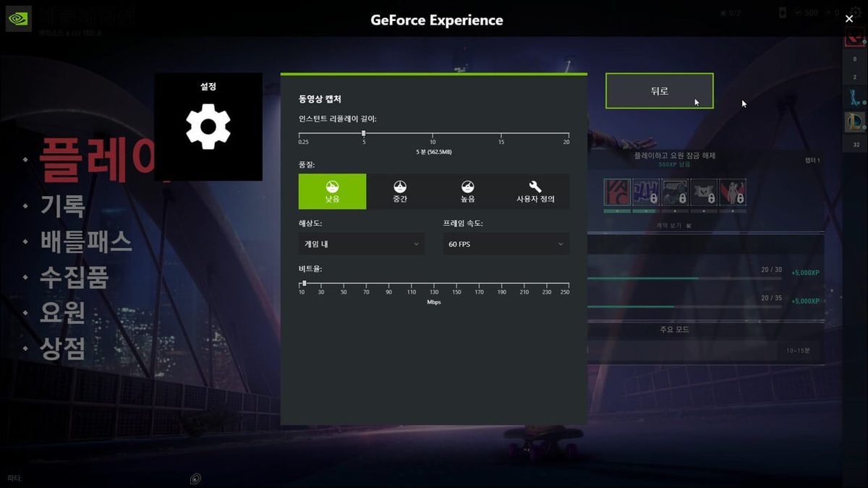Click the 플레이하고 요원 잠금 해제 text
The height and width of the screenshot is (488, 868).
coord(674,155)
